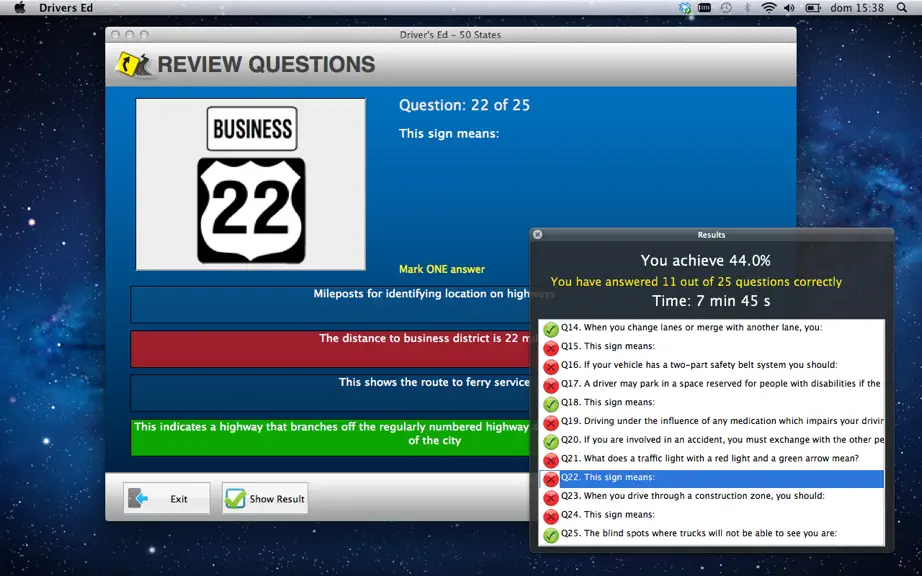Screen dimensions: 922x576
Task: Click the Exit button with arrow icon
Action: (166, 498)
